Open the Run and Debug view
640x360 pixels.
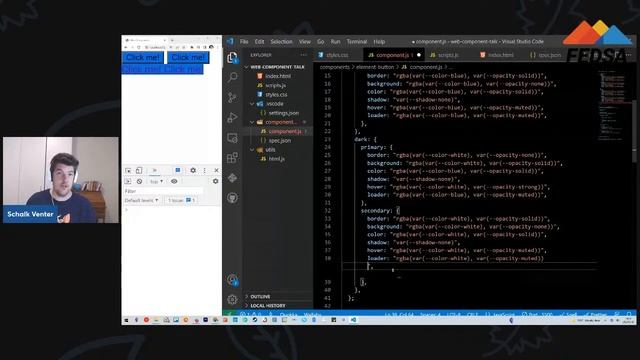pyautogui.click(x=233, y=118)
